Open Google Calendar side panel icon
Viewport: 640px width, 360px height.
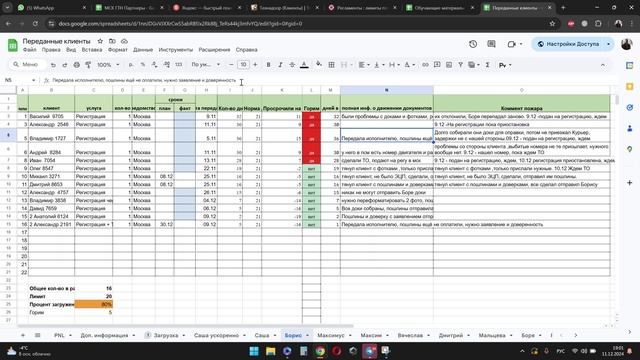(630, 65)
